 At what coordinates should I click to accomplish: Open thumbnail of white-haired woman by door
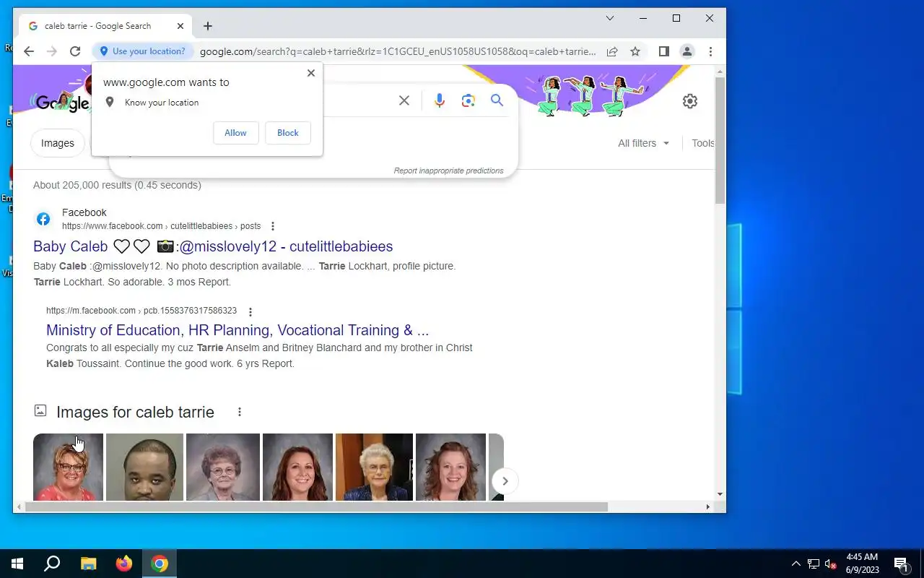coord(374,467)
